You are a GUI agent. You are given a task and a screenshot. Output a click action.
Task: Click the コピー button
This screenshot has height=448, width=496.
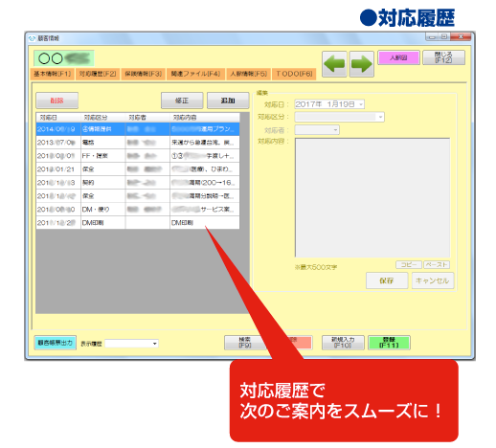(x=409, y=264)
